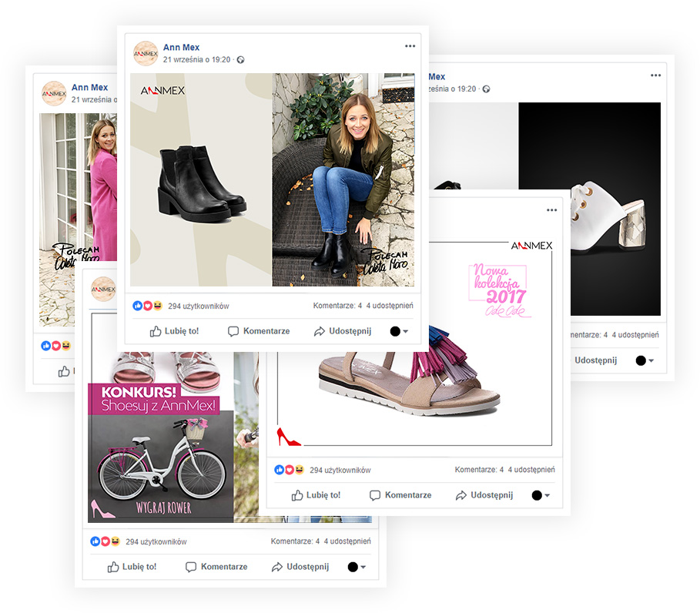View reactions icons on sandal post
The width and height of the screenshot is (700, 613).
290,470
